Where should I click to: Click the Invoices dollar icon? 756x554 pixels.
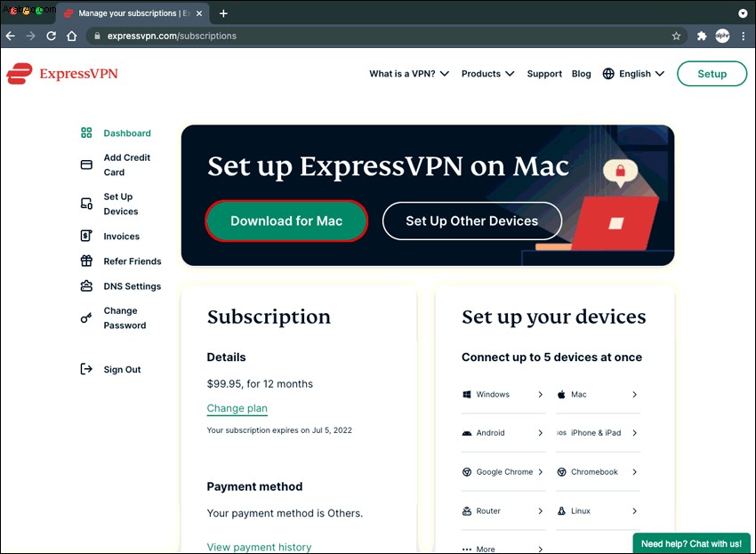point(85,236)
